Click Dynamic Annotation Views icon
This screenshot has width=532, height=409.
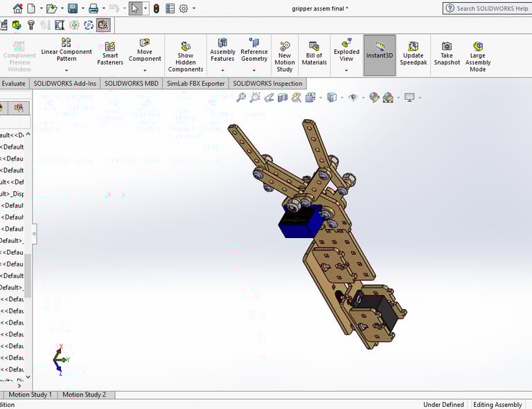point(296,98)
